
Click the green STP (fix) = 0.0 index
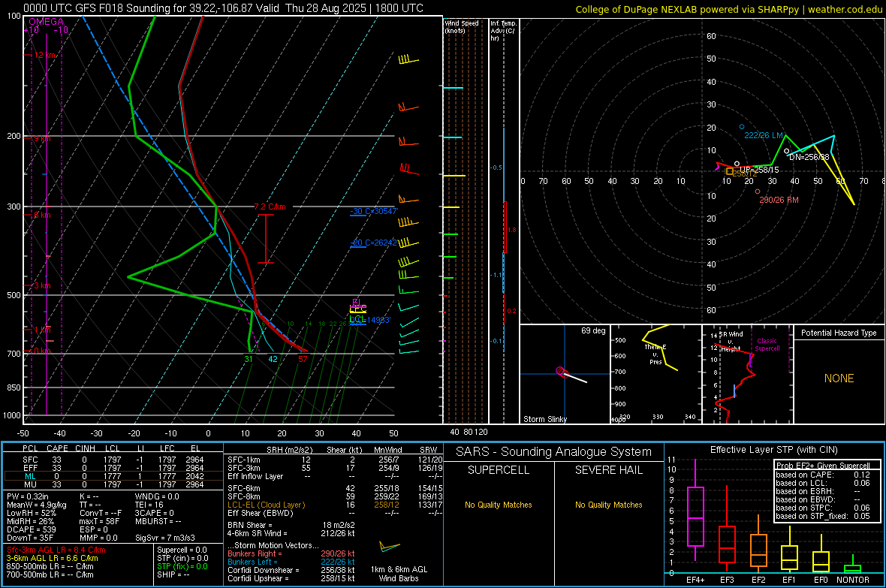click(x=182, y=566)
